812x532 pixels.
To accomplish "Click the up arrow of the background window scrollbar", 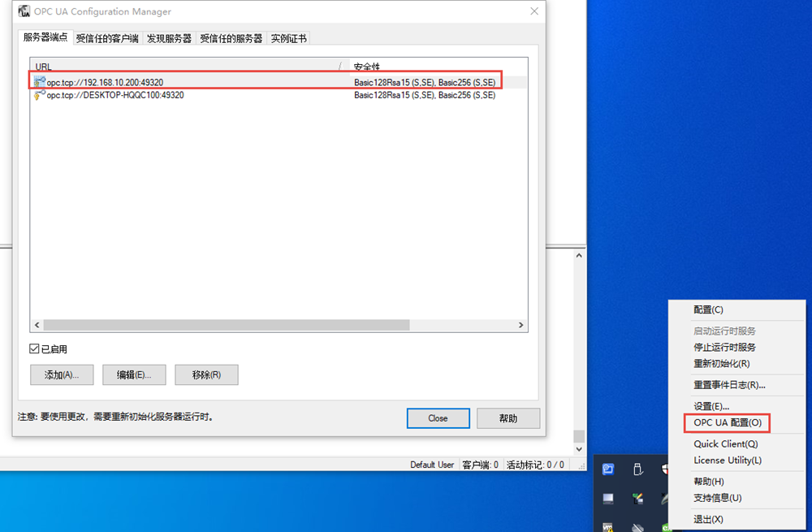I will click(579, 255).
